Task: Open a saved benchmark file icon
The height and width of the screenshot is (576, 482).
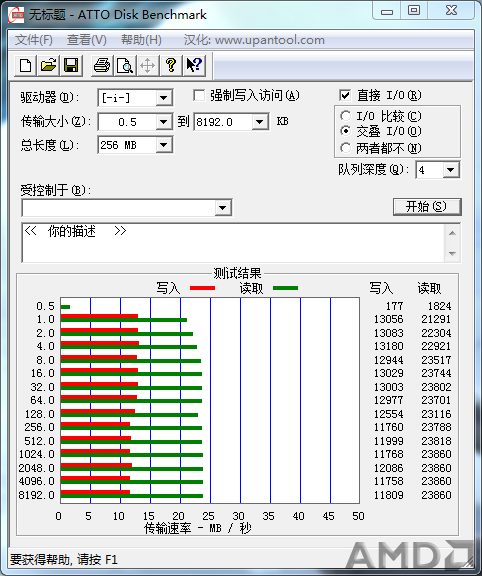Action: click(x=48, y=65)
